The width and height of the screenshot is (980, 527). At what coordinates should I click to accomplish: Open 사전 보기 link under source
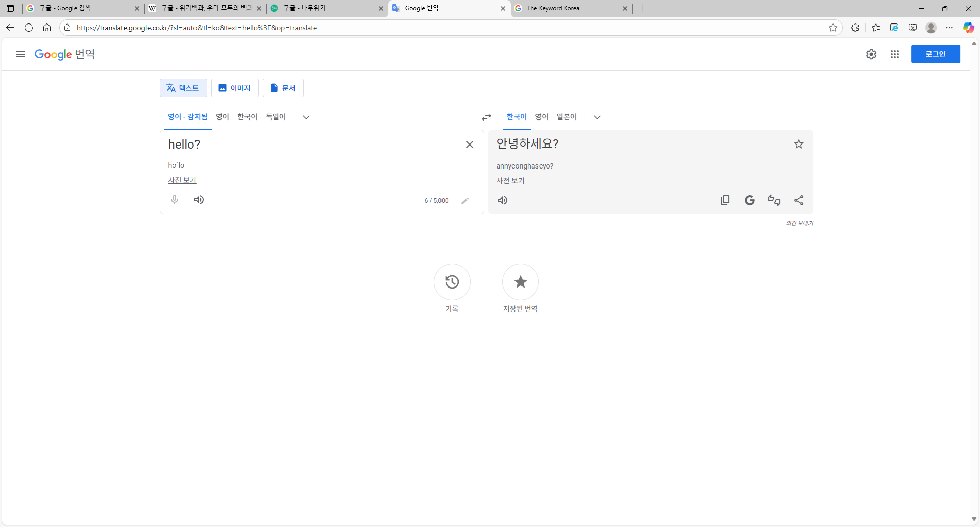coord(182,180)
